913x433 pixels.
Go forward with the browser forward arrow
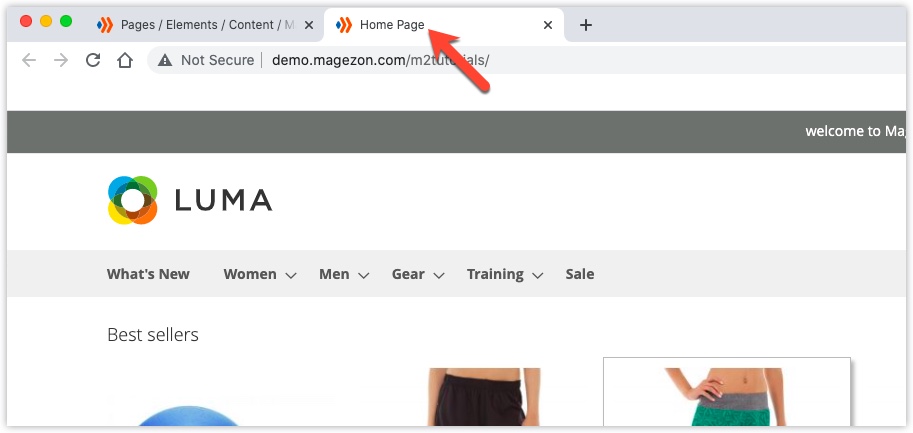point(61,60)
